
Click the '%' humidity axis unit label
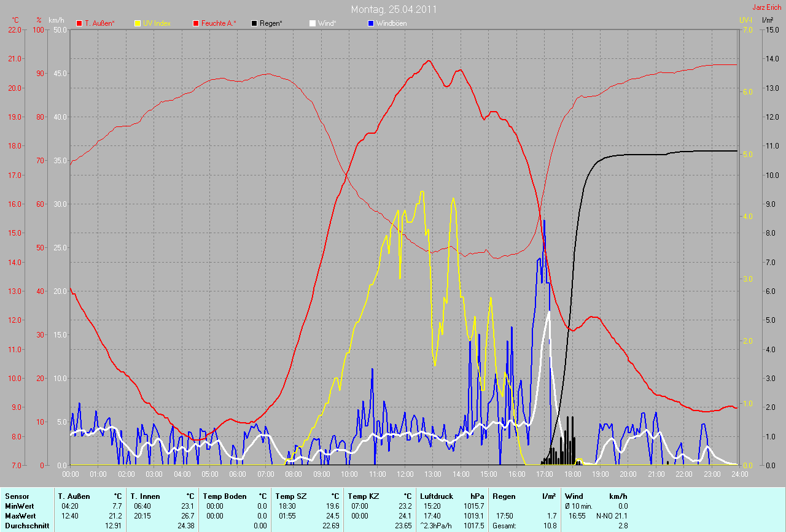(x=39, y=20)
